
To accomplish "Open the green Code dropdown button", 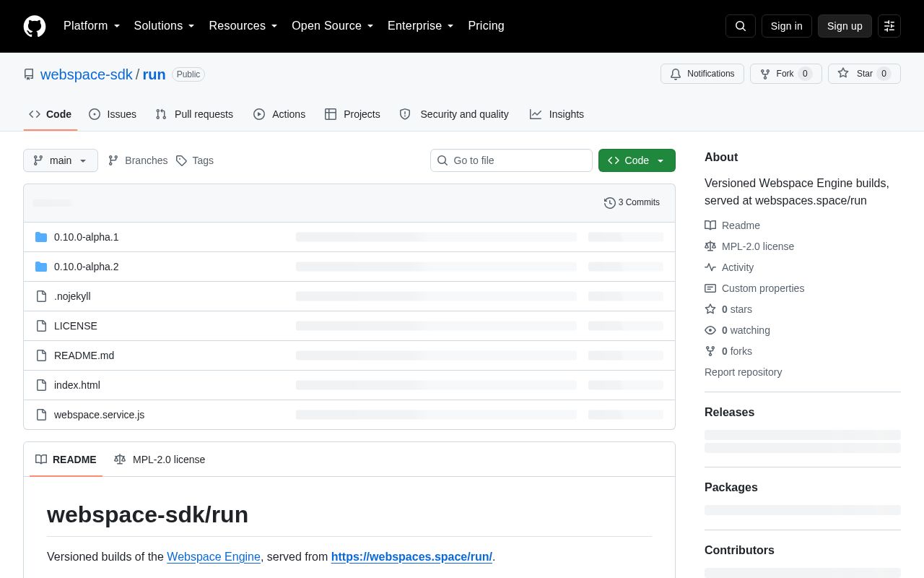I will pyautogui.click(x=637, y=160).
